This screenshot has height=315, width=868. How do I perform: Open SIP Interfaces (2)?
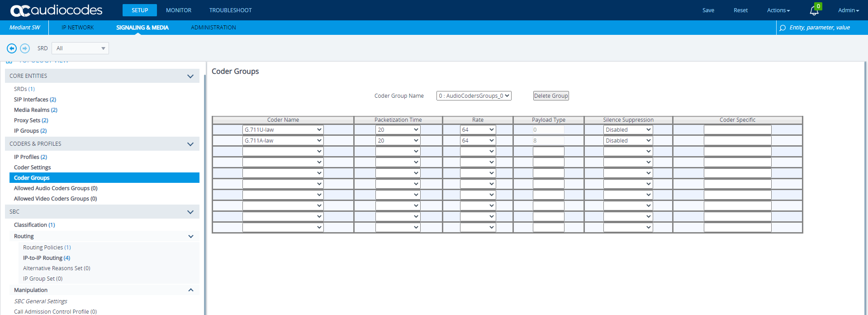tap(35, 100)
